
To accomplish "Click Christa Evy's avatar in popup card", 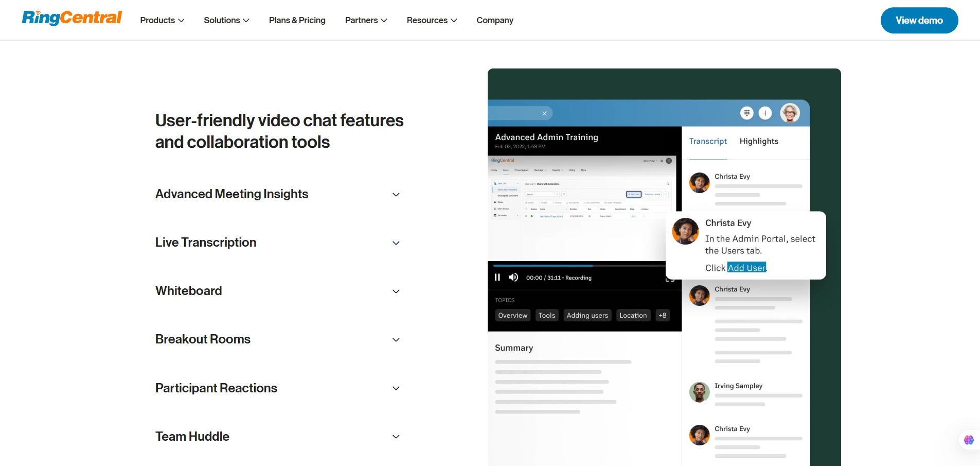I will coord(685,231).
